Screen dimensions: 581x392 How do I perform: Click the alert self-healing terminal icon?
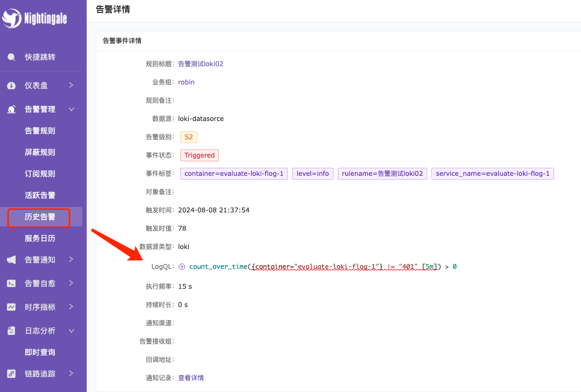tap(11, 283)
